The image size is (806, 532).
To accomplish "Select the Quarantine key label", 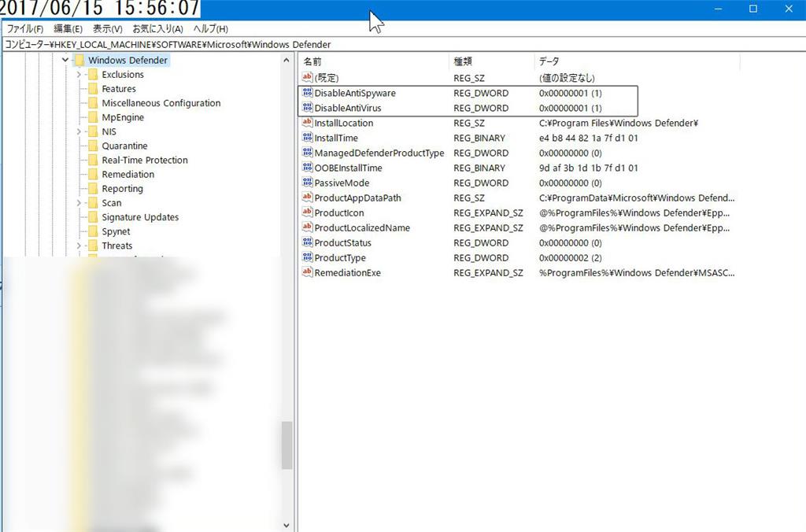I will pyautogui.click(x=124, y=146).
